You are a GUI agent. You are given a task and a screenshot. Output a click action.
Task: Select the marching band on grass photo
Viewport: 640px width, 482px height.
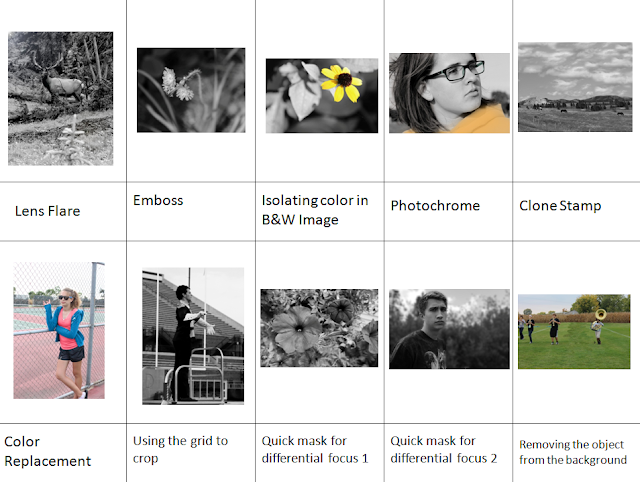(x=574, y=331)
